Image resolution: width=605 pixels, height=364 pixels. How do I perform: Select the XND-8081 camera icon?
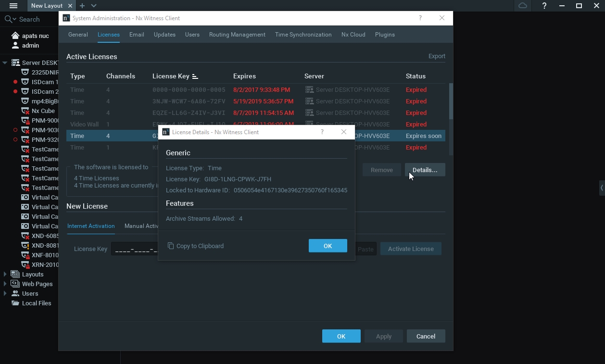(x=25, y=245)
